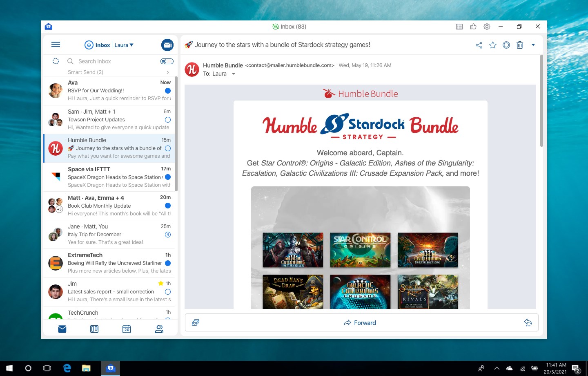Image resolution: width=588 pixels, height=376 pixels.
Task: Toggle read status of Boeing Starliner email
Action: click(x=168, y=263)
